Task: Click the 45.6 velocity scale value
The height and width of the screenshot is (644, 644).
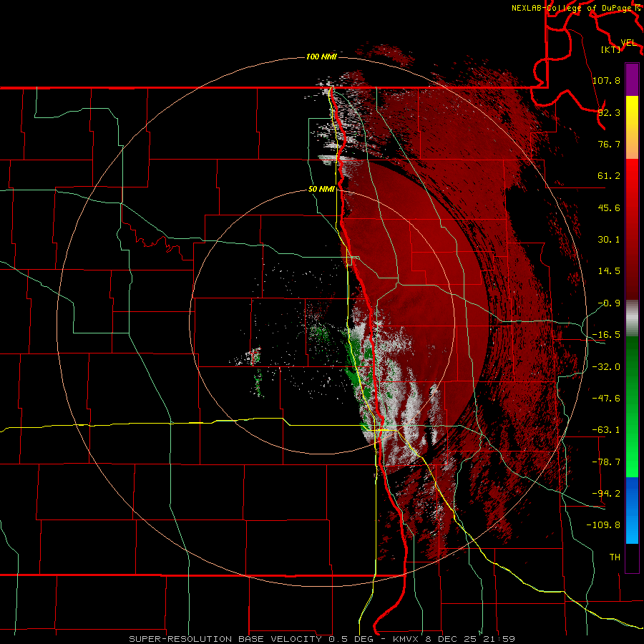Action: pyautogui.click(x=609, y=208)
